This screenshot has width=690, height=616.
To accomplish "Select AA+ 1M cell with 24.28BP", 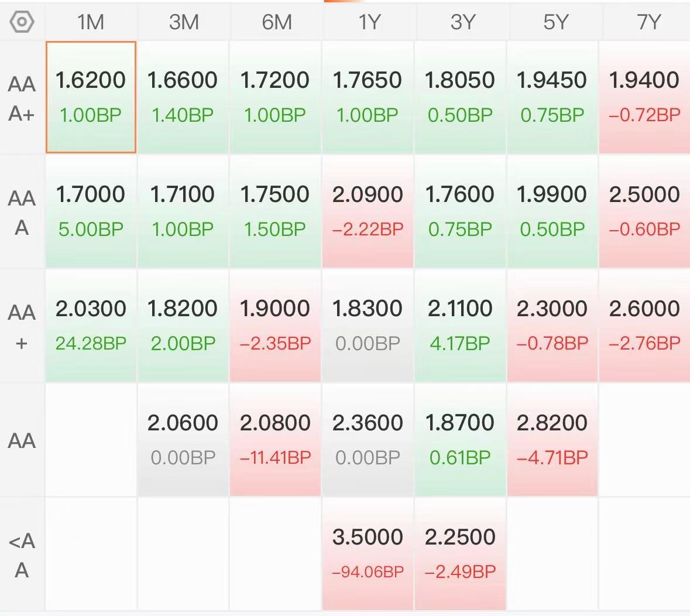I will coord(91,326).
